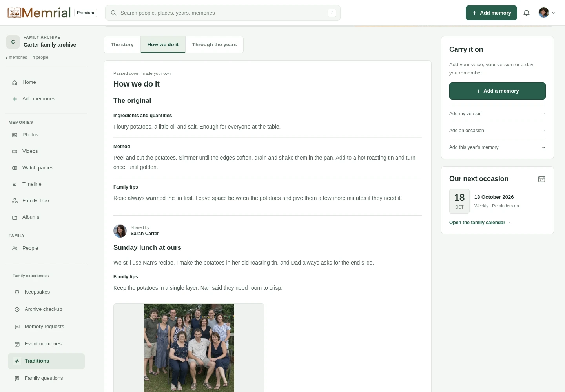565x392 pixels.
Task: Click the Memrial logo
Action: click(39, 13)
